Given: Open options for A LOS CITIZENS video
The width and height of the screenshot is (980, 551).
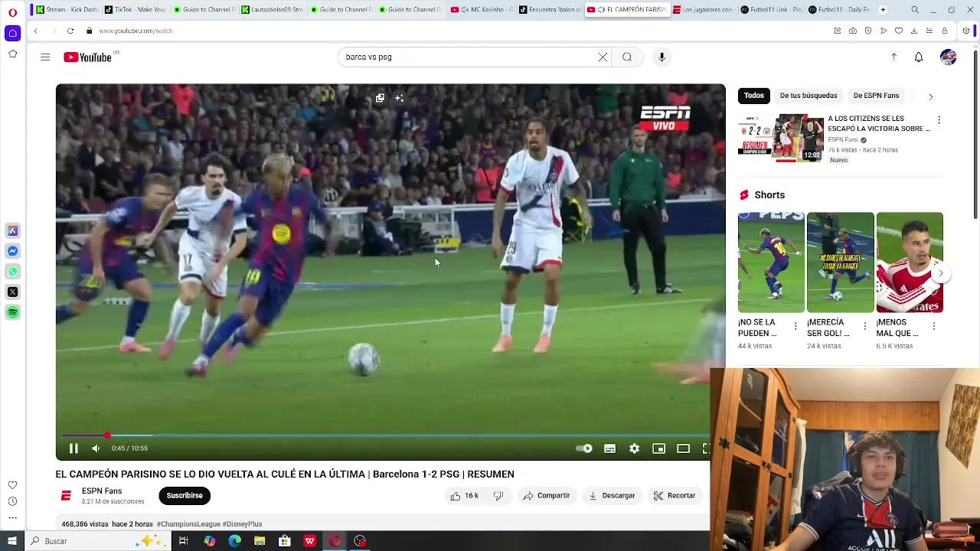Looking at the screenshot, I should click(939, 120).
